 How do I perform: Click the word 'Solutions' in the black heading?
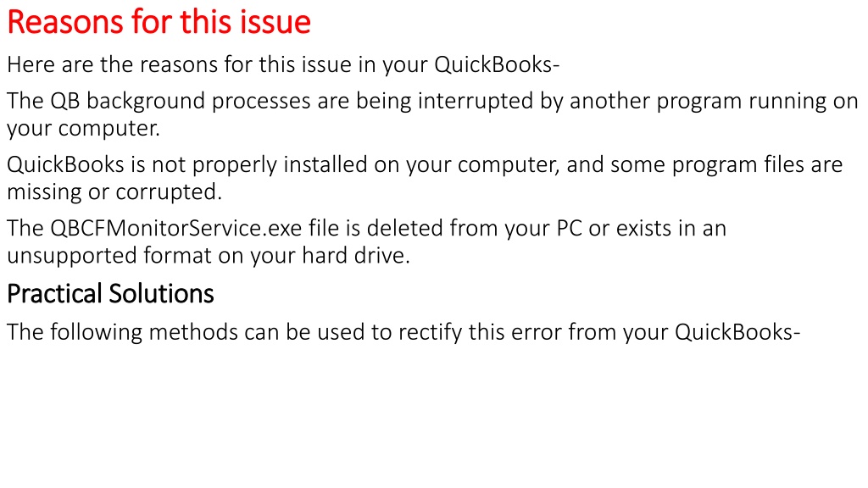(x=161, y=294)
